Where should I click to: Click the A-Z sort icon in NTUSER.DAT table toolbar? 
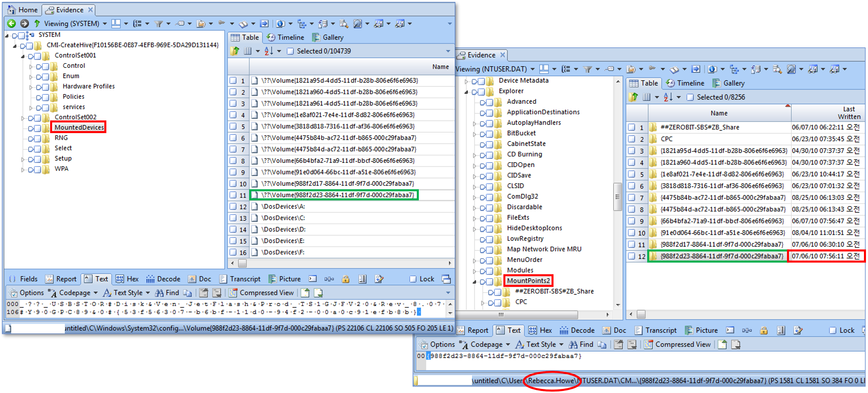(x=668, y=97)
